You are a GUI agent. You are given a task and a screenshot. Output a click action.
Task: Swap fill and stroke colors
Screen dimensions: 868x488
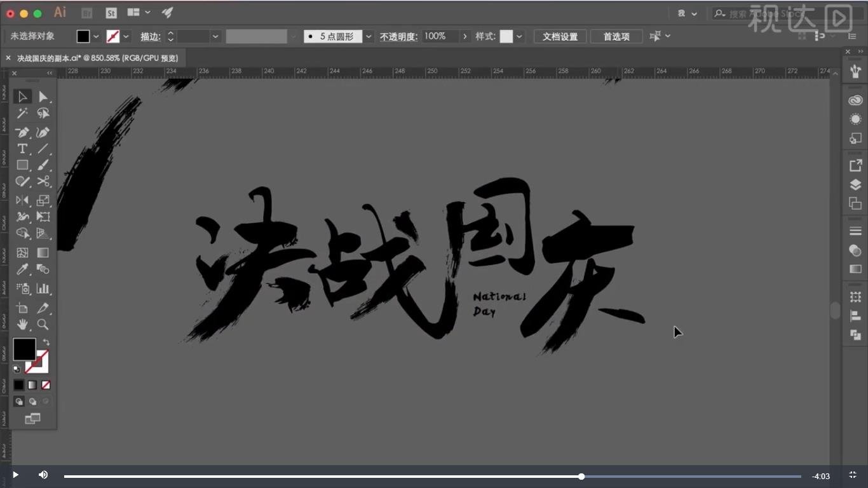46,342
